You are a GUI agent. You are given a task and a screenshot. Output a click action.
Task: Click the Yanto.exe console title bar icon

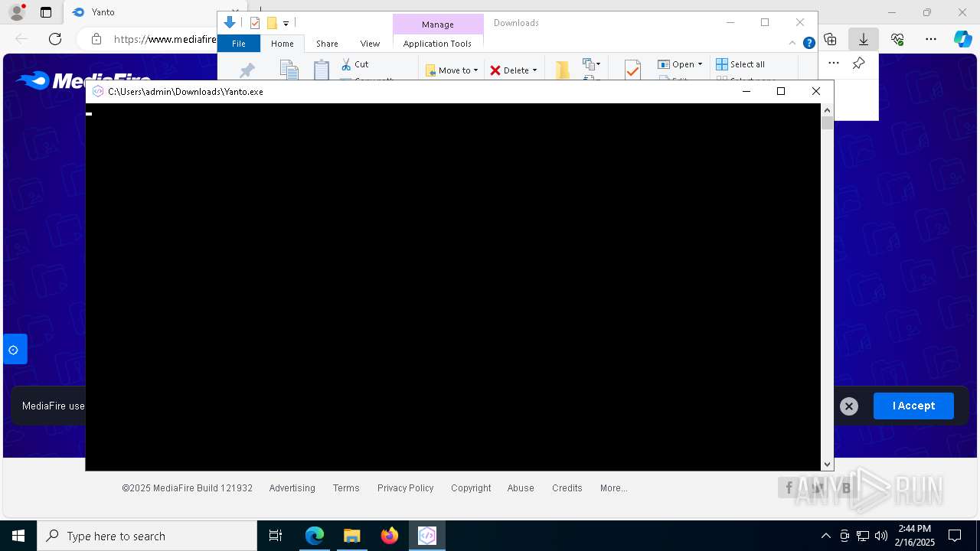tap(97, 91)
